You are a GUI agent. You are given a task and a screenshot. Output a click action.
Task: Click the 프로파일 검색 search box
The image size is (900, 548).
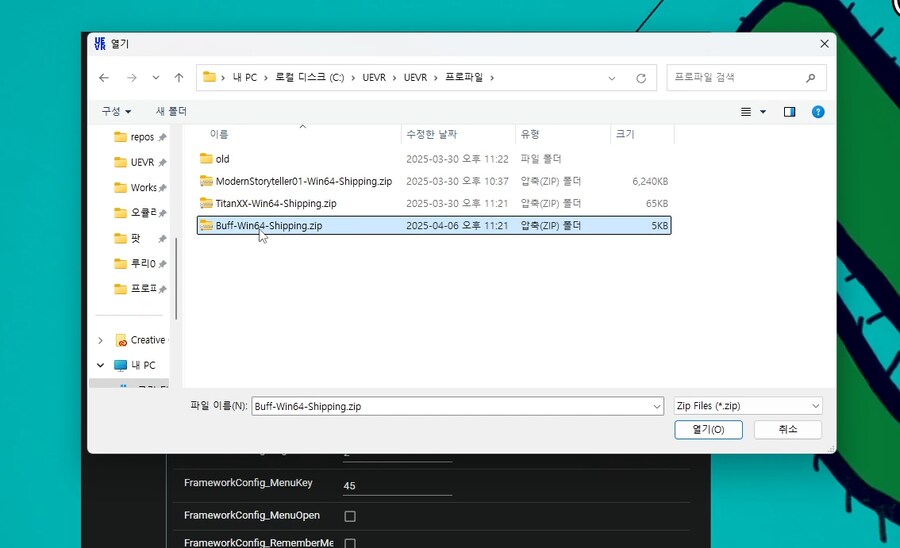tap(735, 78)
